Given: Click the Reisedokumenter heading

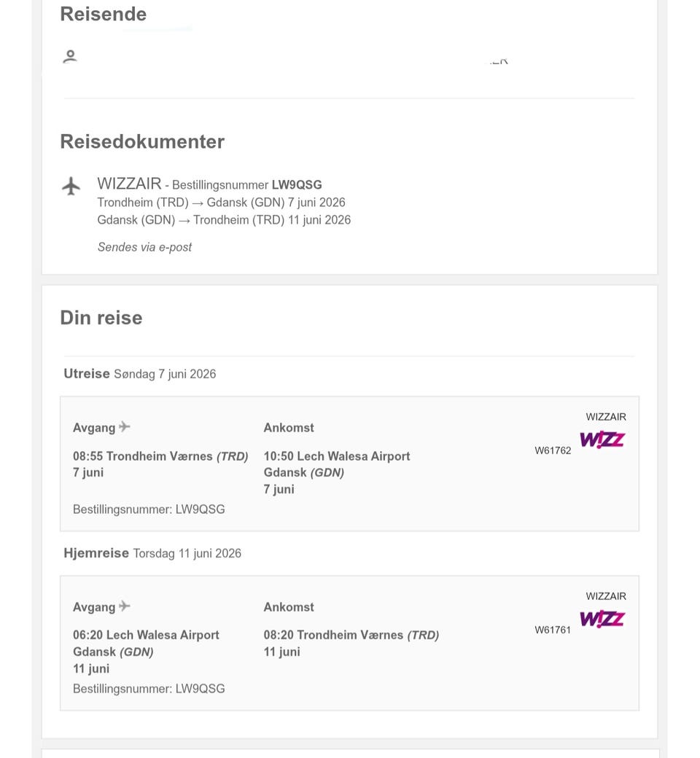Looking at the screenshot, I should click(142, 141).
